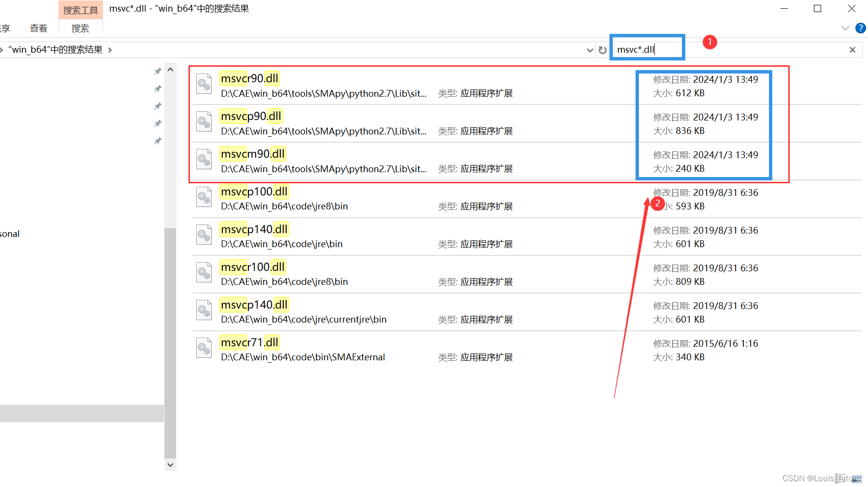The image size is (868, 487).
Task: Open the 搜索工具 contextual tab
Action: (x=80, y=10)
